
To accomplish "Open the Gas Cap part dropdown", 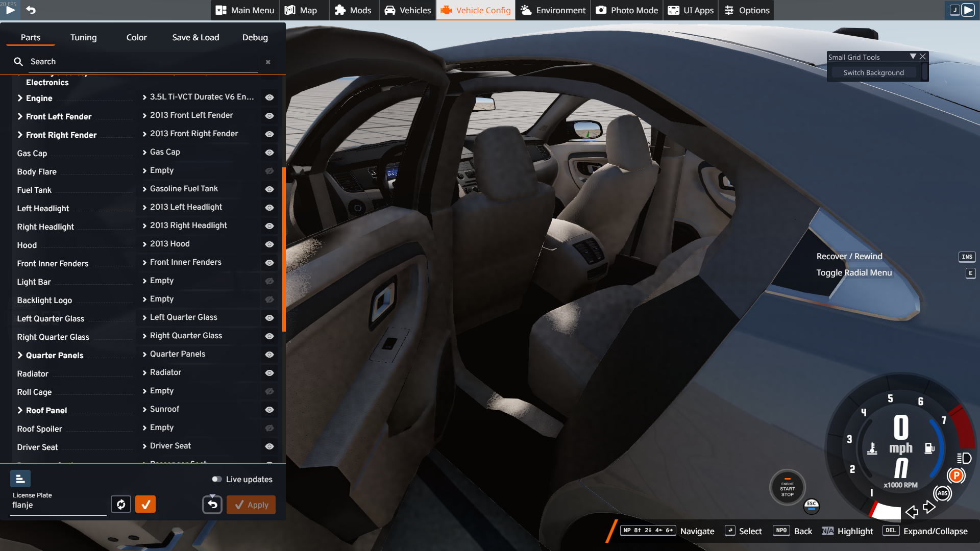I will (x=199, y=152).
